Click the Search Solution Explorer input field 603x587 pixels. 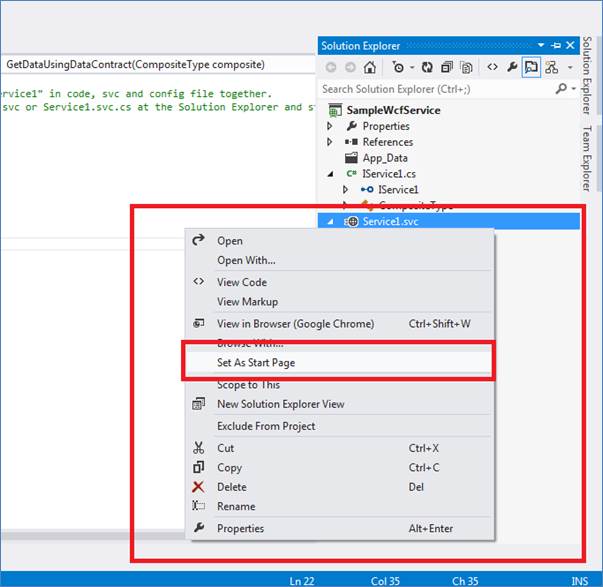point(435,89)
